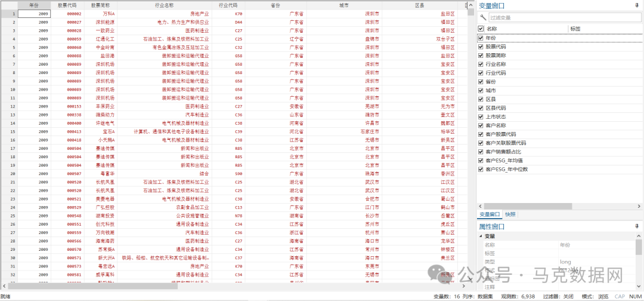Image resolution: width=644 pixels, height=301 pixels.
Task: Click down arrow of properties panel scrollbar
Action: (x=639, y=287)
